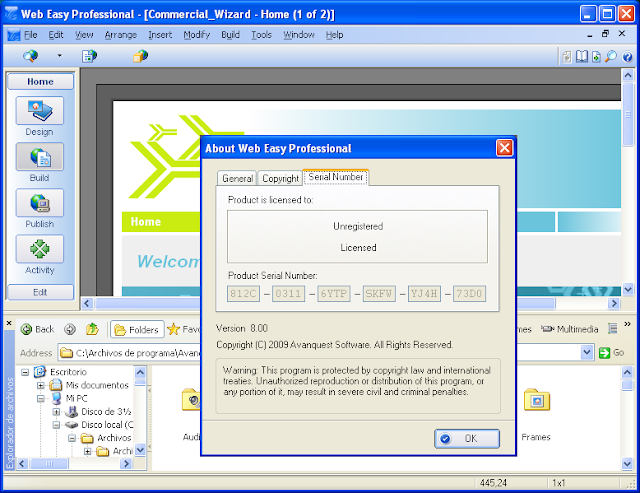The width and height of the screenshot is (640, 493).
Task: Collapse the Escritorio tree node
Action: tap(25, 372)
